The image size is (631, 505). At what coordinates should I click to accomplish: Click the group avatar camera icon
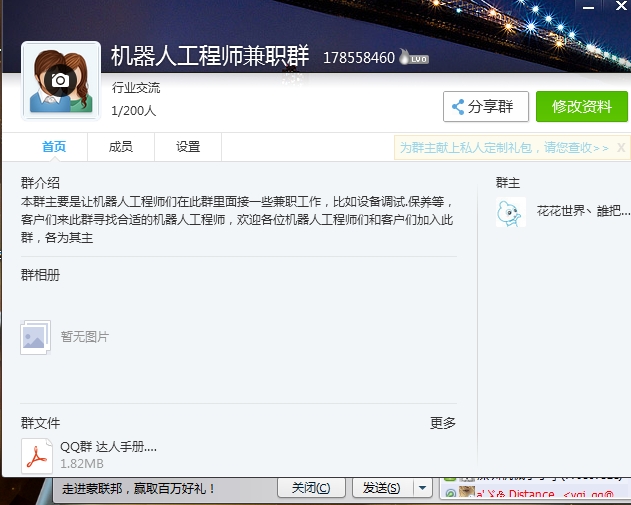60,80
